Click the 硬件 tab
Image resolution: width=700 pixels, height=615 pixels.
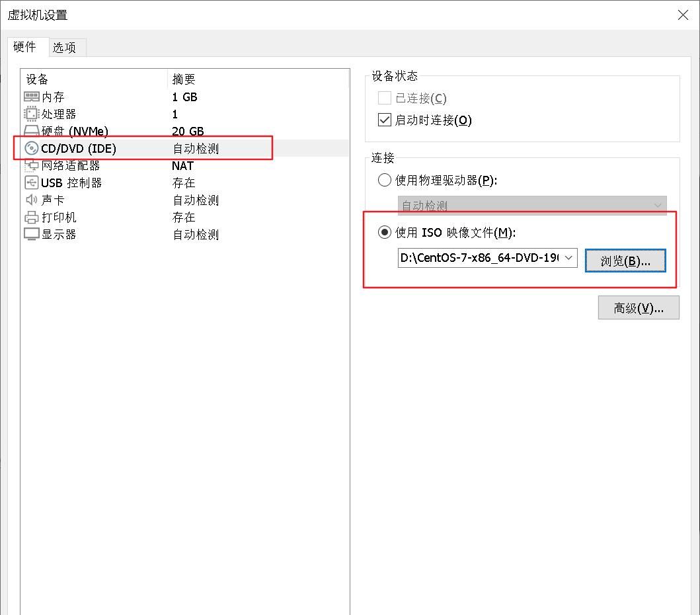coord(26,47)
